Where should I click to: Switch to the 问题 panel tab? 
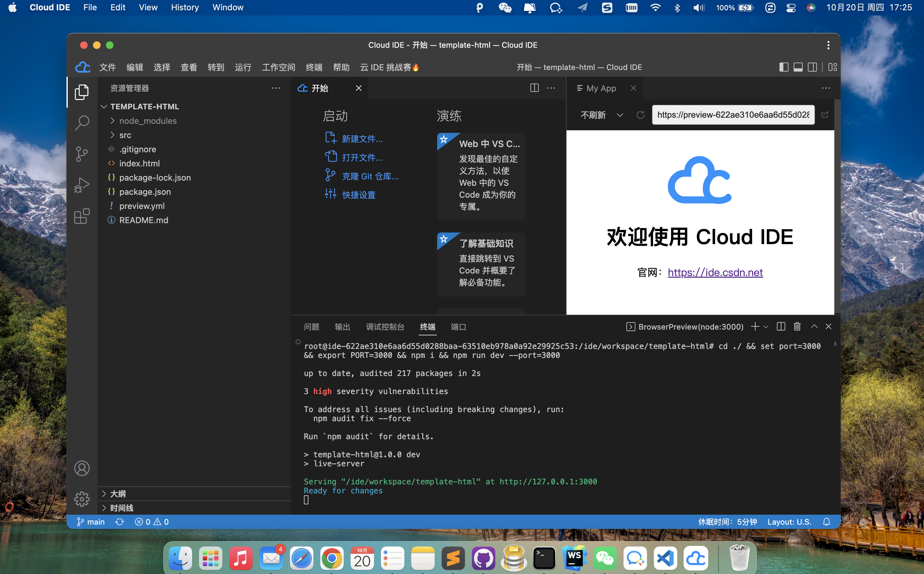(312, 327)
